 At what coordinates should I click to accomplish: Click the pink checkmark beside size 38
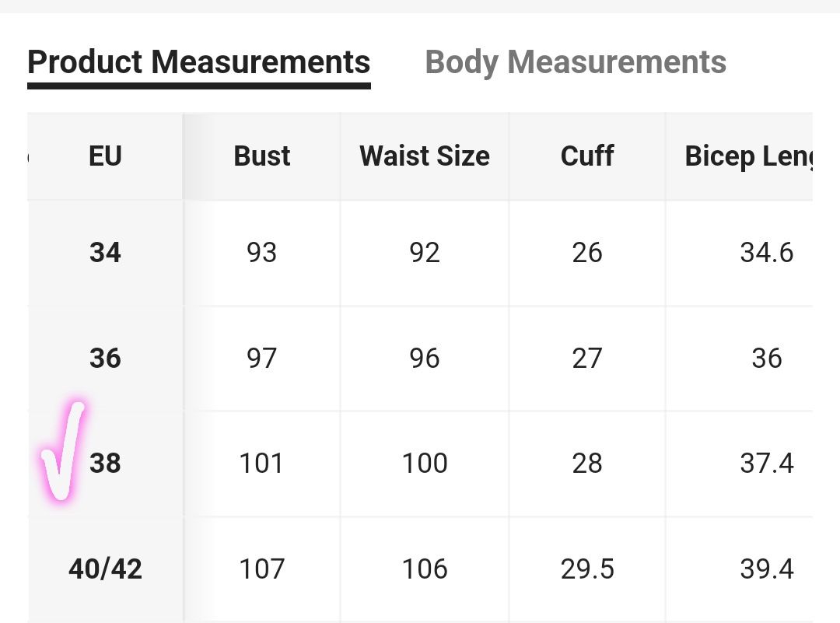coord(62,450)
